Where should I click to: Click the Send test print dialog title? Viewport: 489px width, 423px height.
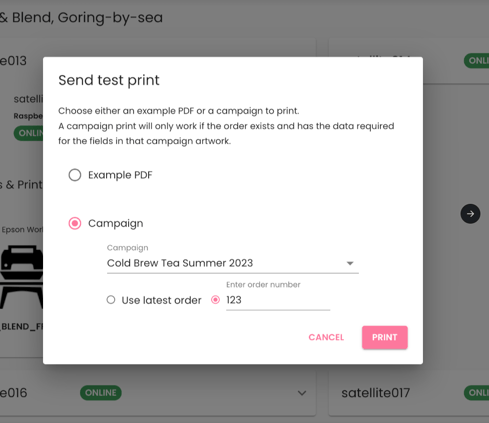coord(109,80)
